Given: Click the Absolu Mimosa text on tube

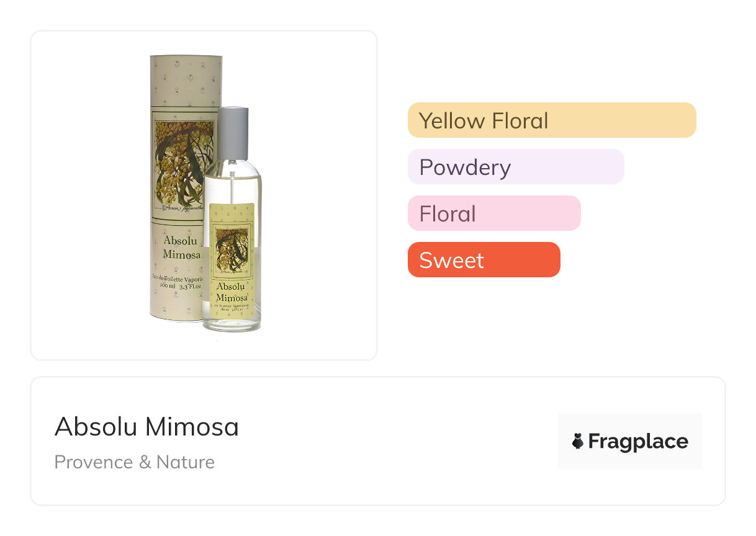Looking at the screenshot, I should pyautogui.click(x=182, y=247).
